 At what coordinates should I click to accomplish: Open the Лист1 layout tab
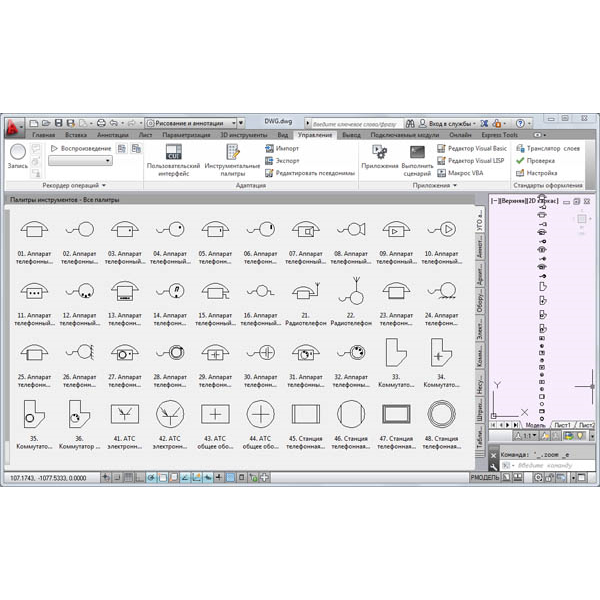pos(562,425)
